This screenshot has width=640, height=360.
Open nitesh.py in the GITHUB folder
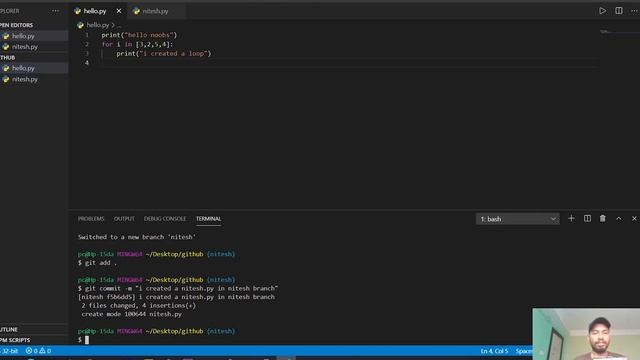[x=24, y=79]
